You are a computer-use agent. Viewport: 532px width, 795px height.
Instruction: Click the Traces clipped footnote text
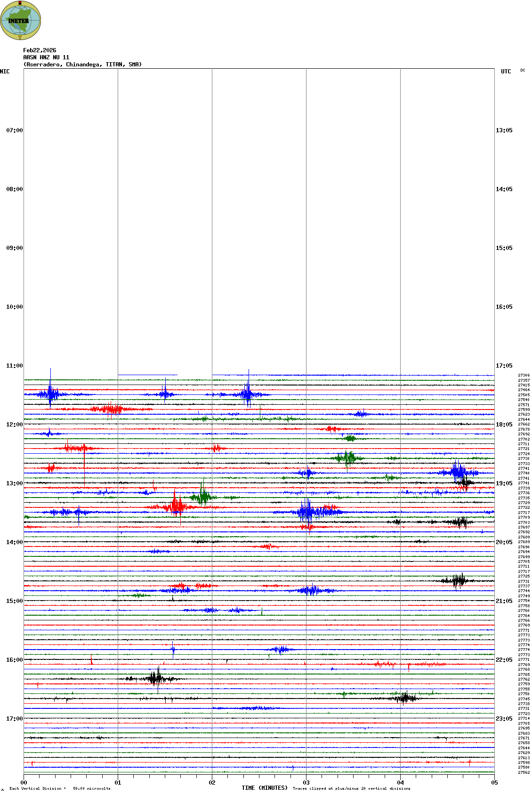point(351,788)
